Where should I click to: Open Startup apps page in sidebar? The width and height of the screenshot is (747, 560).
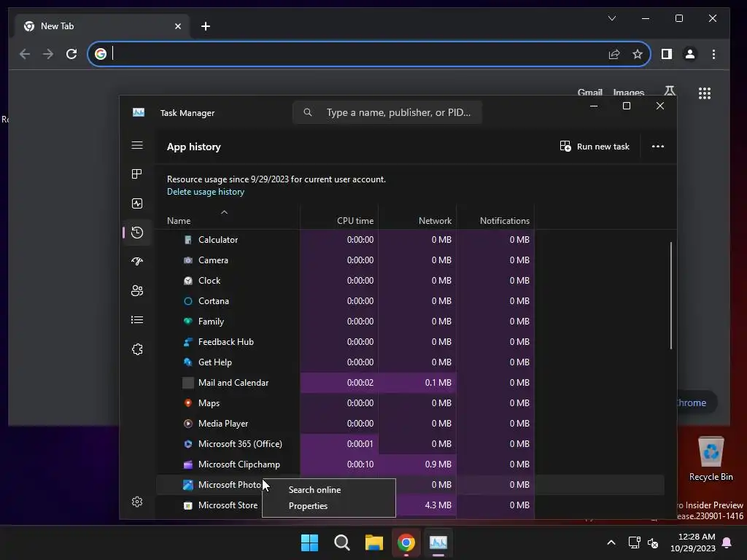click(x=137, y=262)
